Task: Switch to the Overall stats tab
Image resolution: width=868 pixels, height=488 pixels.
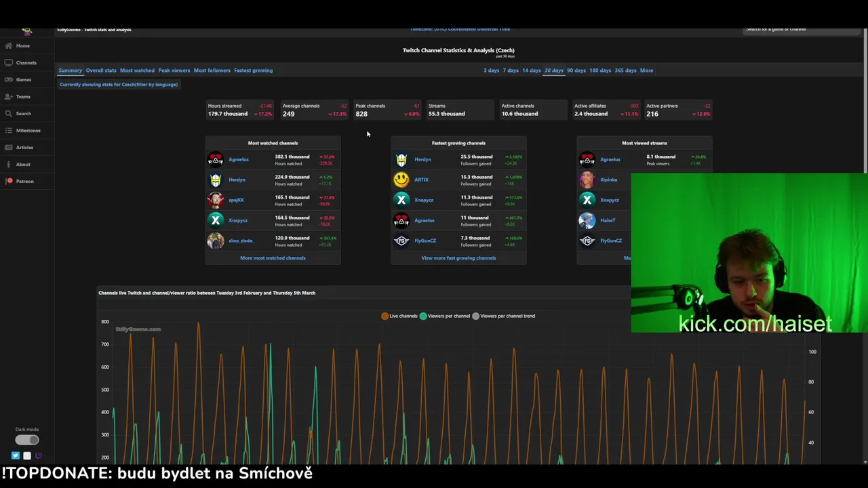Action: [x=101, y=70]
